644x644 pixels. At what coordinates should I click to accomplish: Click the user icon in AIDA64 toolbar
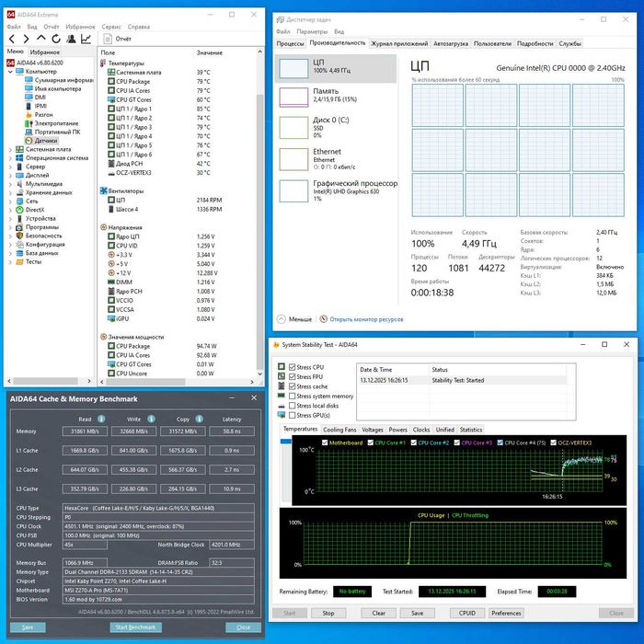[71, 39]
